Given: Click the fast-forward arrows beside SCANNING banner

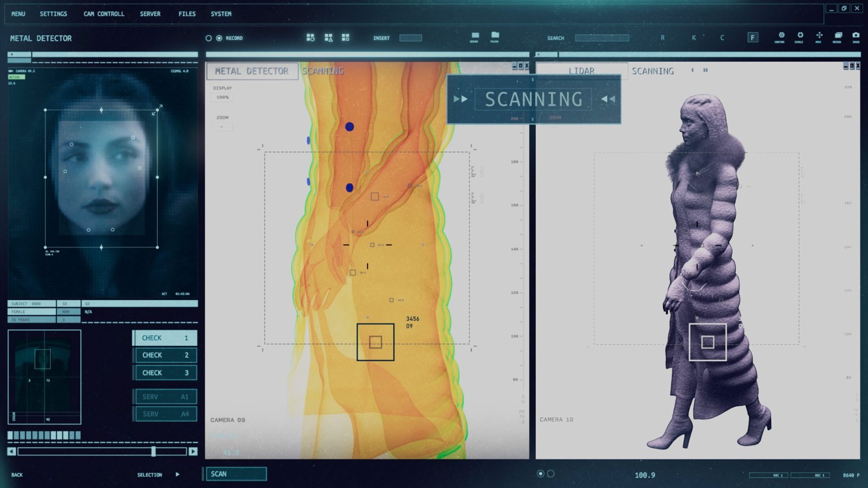Looking at the screenshot, I should point(460,99).
